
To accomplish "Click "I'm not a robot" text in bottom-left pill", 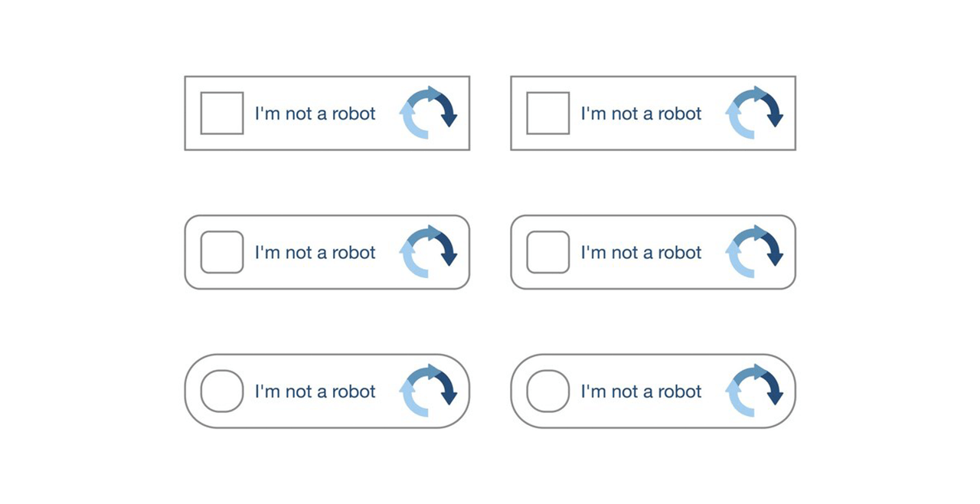I will click(315, 391).
